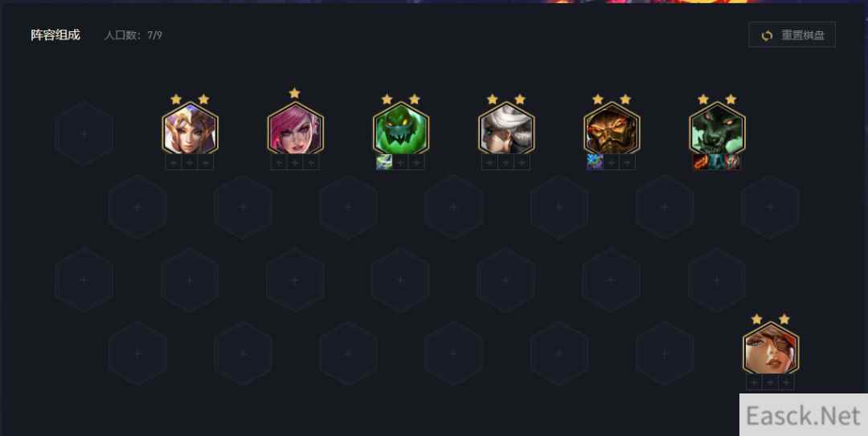Screen dimensions: 868x436
Task: Click the blue item under golden champion
Action: pyautogui.click(x=595, y=162)
